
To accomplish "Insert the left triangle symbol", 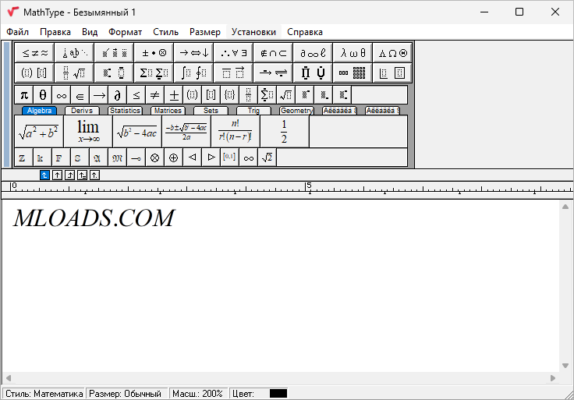I will tap(192, 158).
